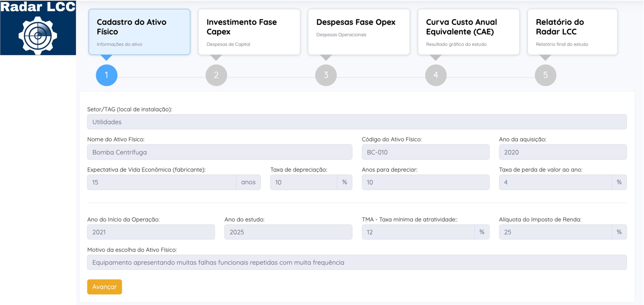
Task: Focus the TMA taxa mínima field
Action: (418, 232)
